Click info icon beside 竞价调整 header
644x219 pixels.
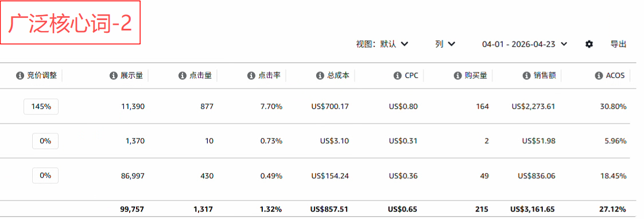tap(20, 76)
